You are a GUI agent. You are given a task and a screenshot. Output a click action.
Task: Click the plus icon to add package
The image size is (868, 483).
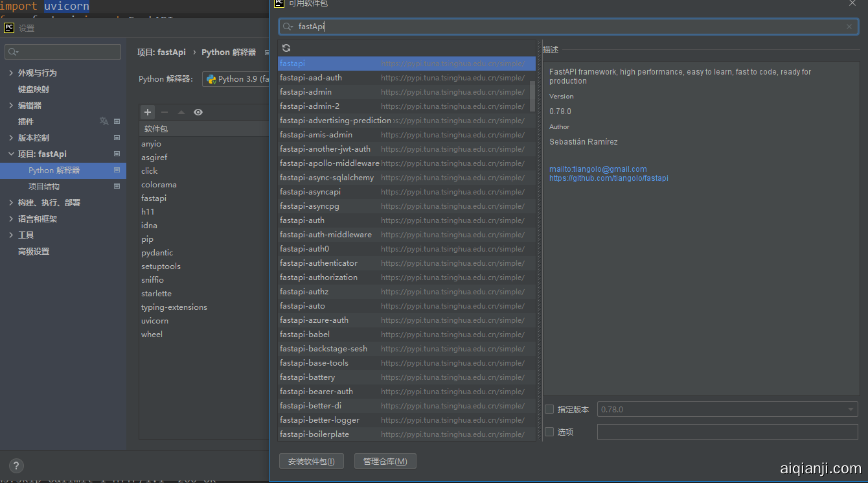tap(148, 112)
